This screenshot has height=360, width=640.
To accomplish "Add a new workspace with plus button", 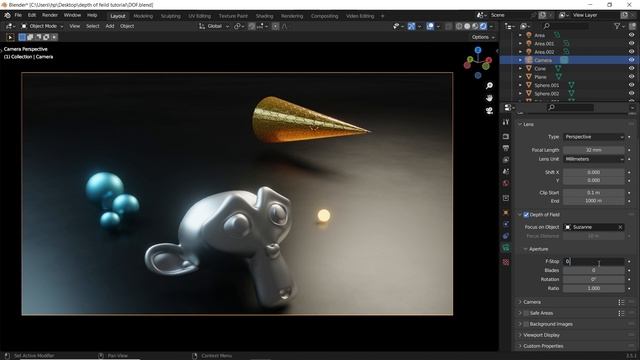I will tap(382, 16).
